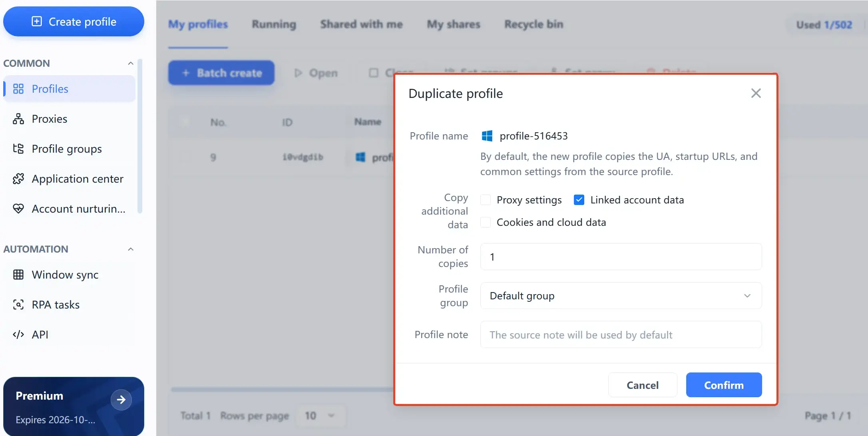Click the Name column header
Image resolution: width=868 pixels, height=436 pixels.
click(x=368, y=122)
